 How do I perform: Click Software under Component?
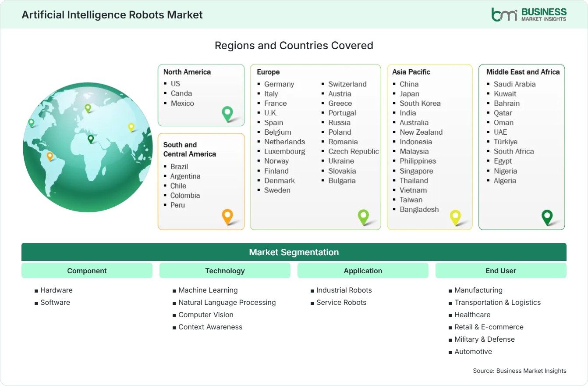click(55, 302)
